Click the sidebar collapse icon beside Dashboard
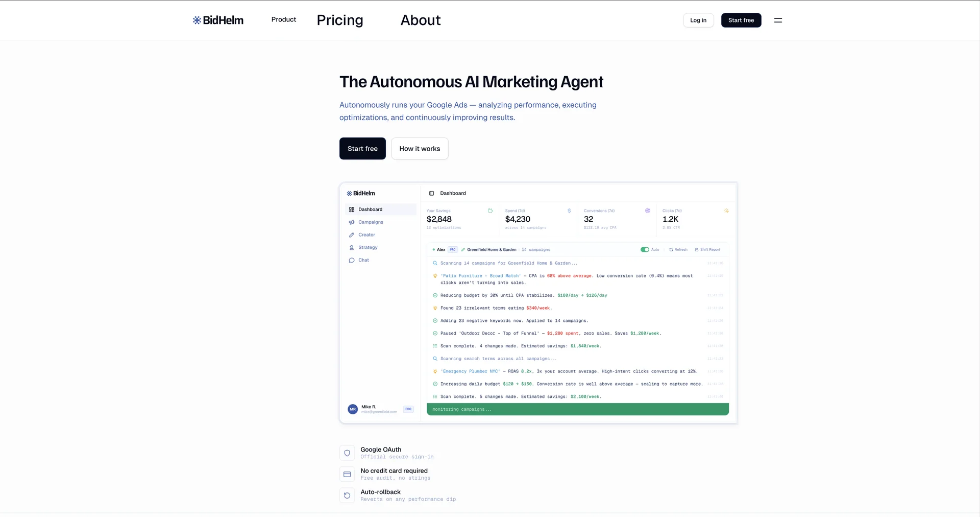Screen dimensions: 980x517 (x=431, y=194)
